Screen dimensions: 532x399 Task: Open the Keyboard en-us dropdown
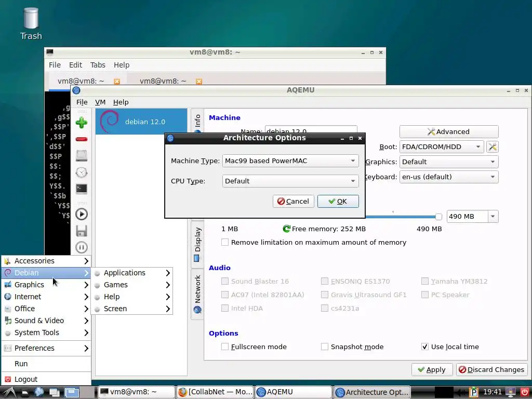(449, 177)
